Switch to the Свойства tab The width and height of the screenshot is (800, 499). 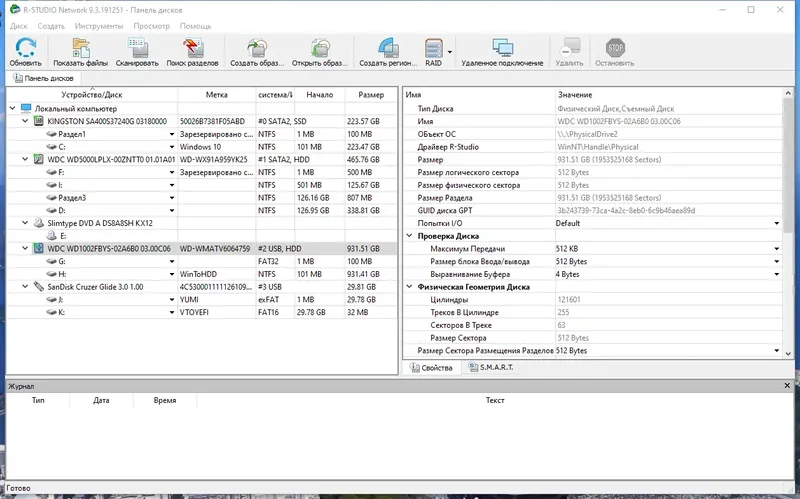(432, 368)
